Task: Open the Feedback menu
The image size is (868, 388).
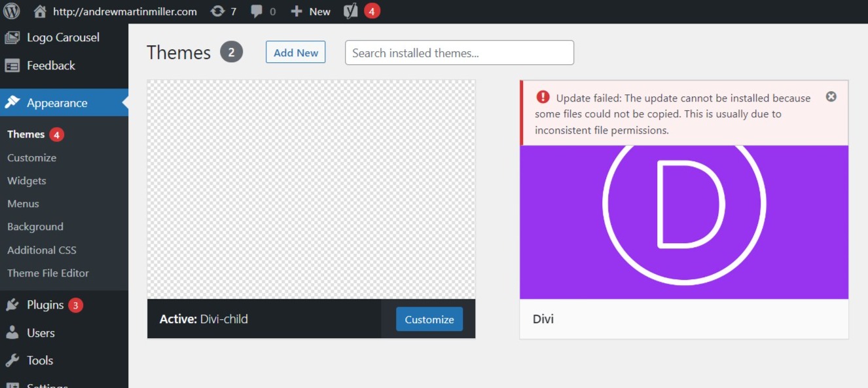Action: 51,66
